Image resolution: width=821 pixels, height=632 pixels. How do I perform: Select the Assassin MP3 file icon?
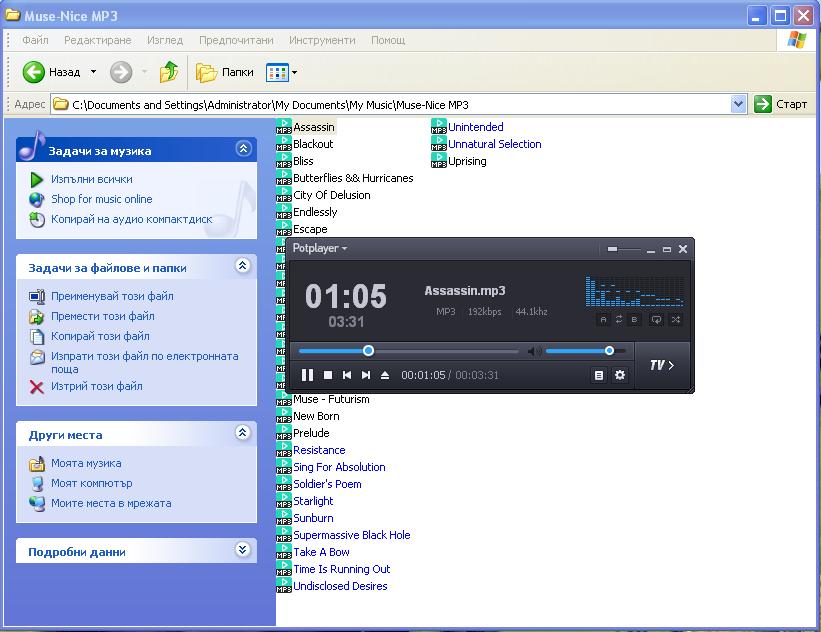284,127
